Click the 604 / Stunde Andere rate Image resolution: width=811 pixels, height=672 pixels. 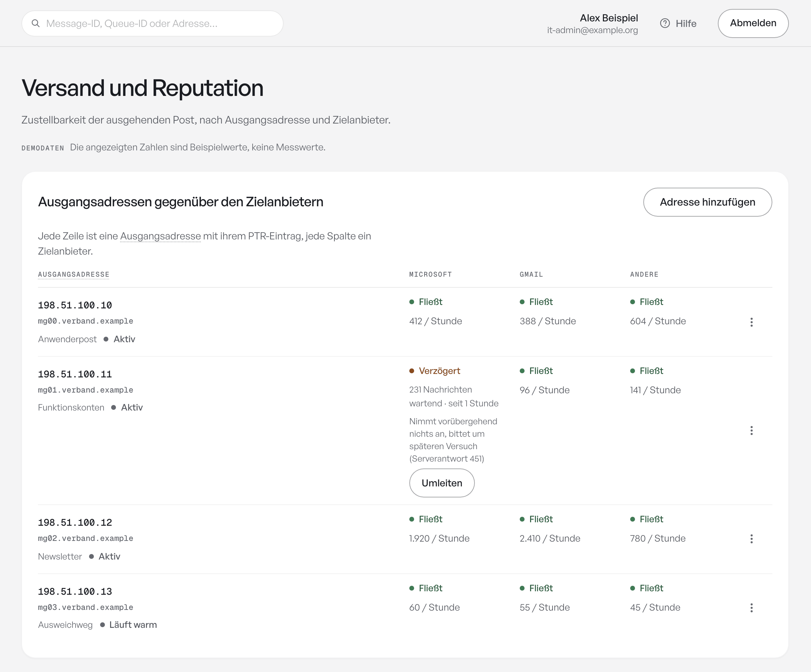coord(658,321)
